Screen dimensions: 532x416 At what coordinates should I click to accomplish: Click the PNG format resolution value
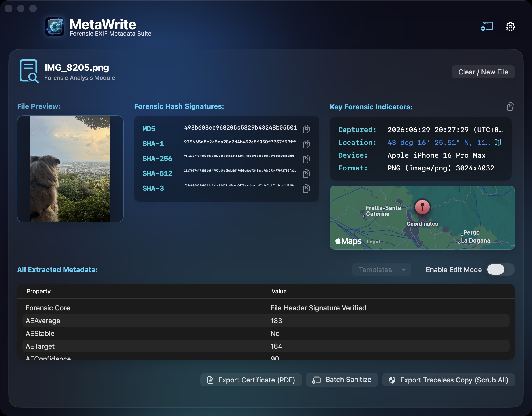tap(441, 168)
